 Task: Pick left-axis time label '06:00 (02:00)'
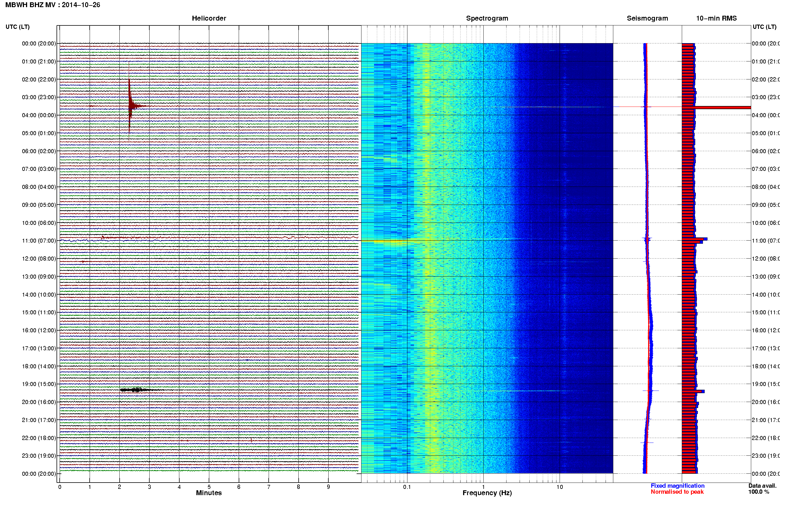(39, 151)
